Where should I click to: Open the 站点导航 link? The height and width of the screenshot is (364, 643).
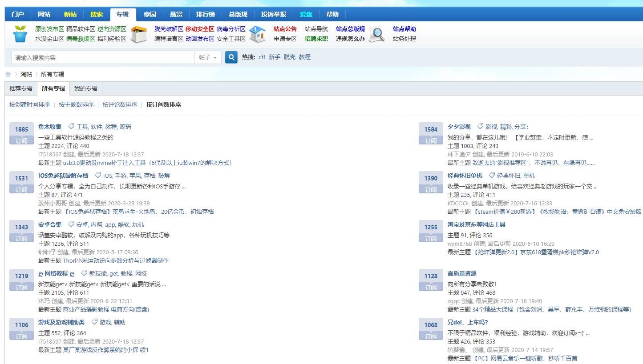pos(316,29)
